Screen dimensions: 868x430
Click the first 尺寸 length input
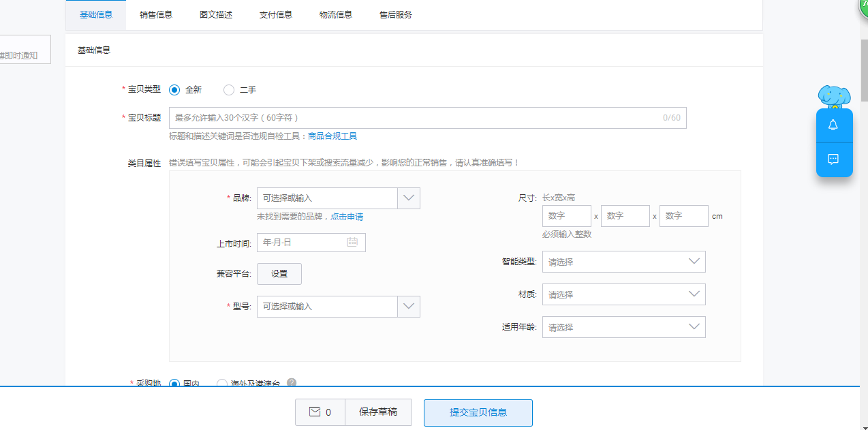(x=567, y=216)
